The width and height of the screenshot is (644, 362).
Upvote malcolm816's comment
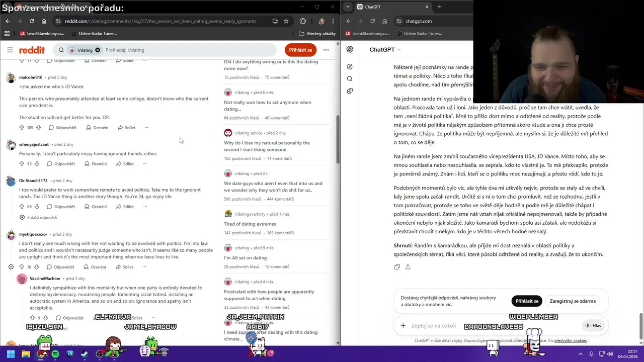click(22, 127)
